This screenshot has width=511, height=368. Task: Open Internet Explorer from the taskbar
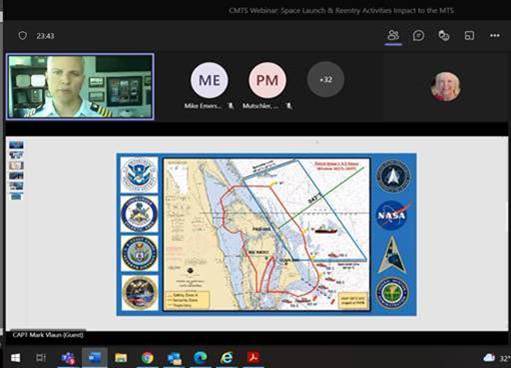coord(227,358)
